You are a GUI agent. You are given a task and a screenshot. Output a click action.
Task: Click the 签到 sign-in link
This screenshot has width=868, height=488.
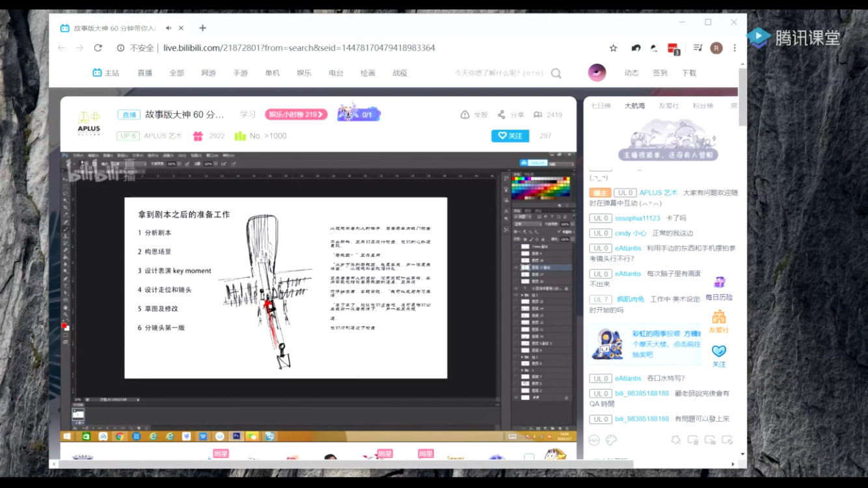(x=660, y=73)
